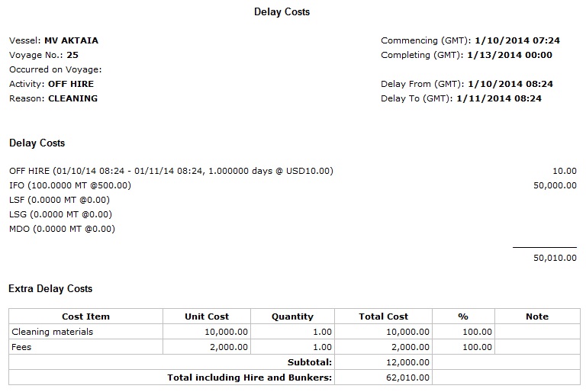Click the Fees cost item cell
This screenshot has height=392, width=586.
coord(22,347)
